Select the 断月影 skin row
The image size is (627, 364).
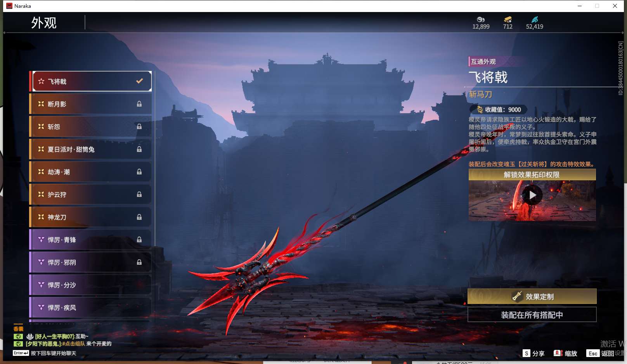(91, 104)
